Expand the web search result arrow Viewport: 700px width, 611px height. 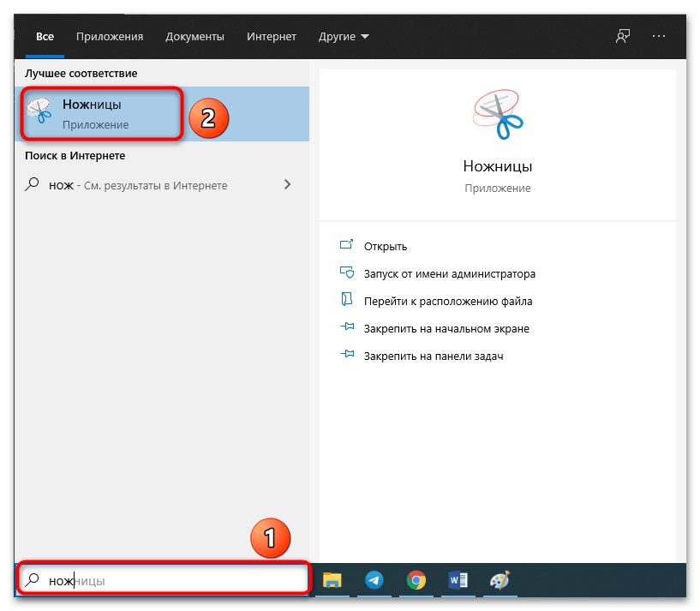[287, 184]
